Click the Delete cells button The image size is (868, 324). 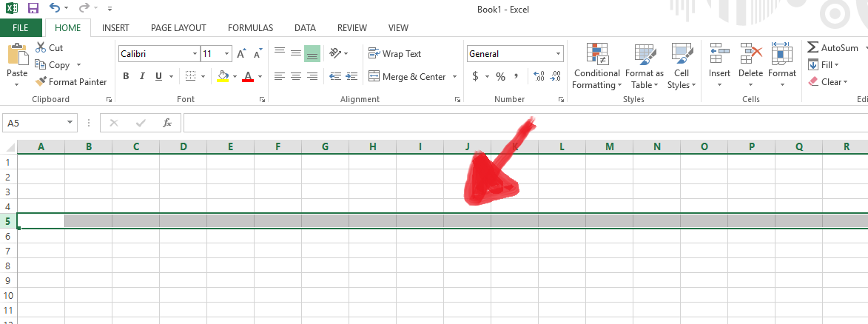point(750,66)
